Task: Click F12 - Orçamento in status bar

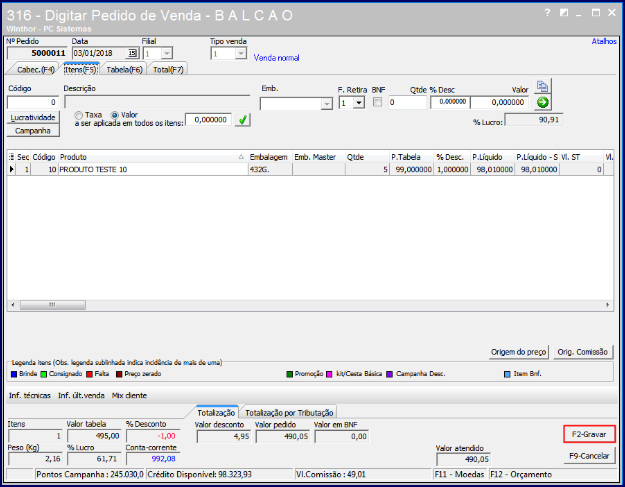Action: [x=521, y=474]
